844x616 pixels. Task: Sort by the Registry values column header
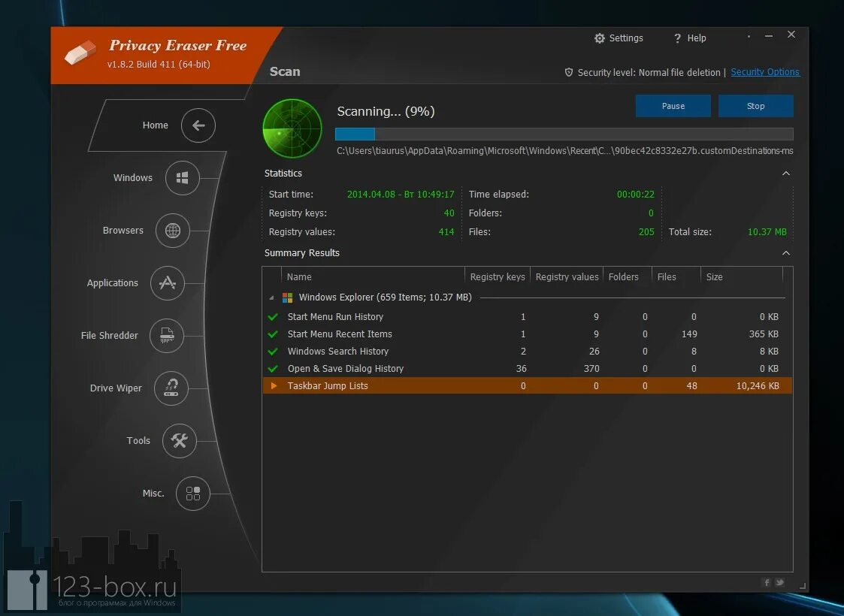point(567,277)
